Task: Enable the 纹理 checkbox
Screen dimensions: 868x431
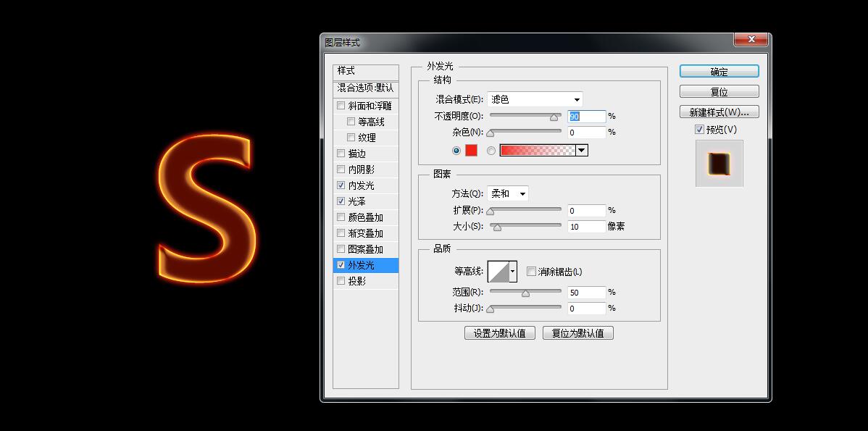Action: (x=351, y=138)
